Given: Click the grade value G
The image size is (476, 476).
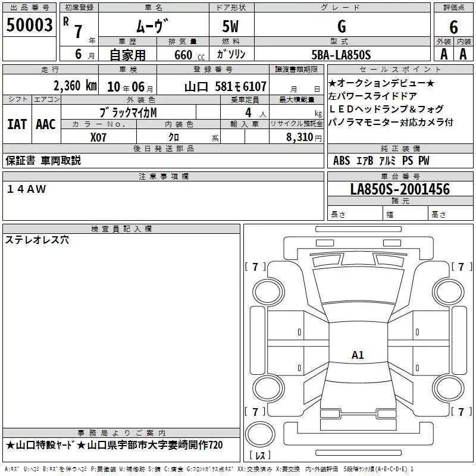Looking at the screenshot, I should click(x=341, y=26).
